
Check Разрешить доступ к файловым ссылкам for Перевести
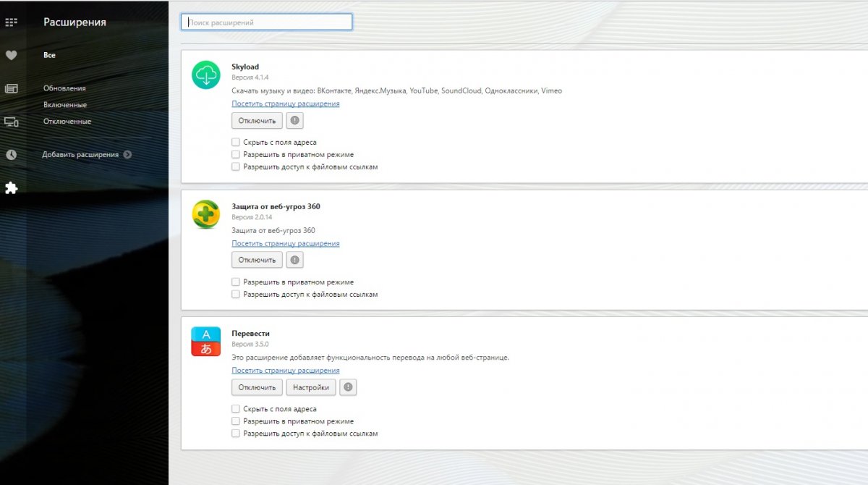(x=236, y=434)
